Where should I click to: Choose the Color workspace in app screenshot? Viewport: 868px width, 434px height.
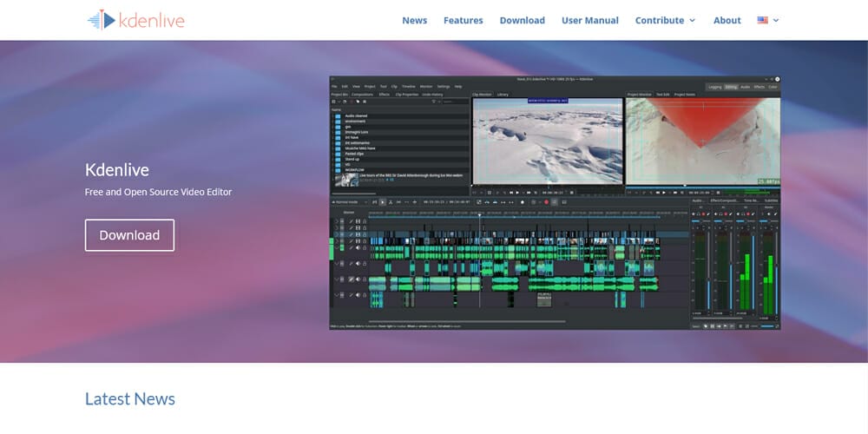(773, 87)
